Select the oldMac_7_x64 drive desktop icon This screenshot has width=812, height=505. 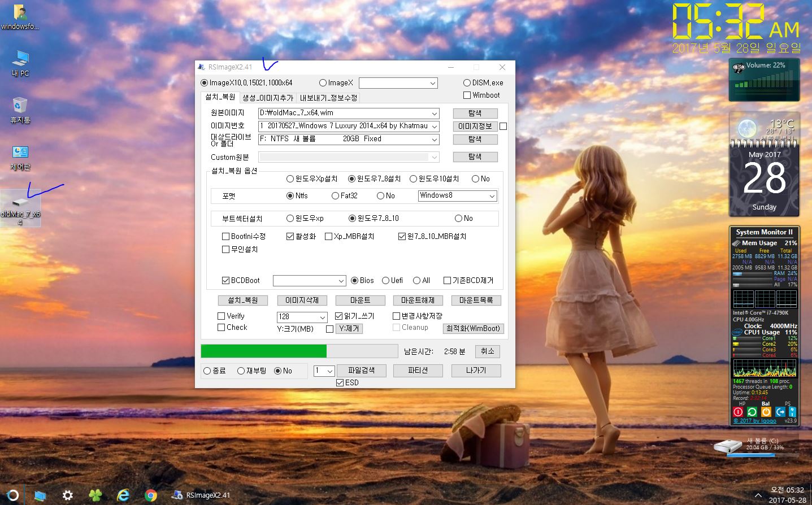coord(20,208)
